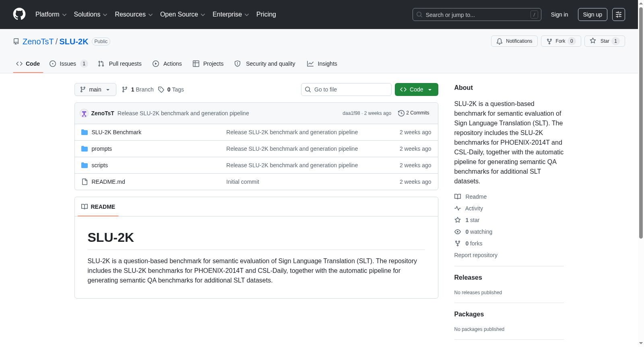Expand the Open Source menu
The width and height of the screenshot is (644, 347).
click(x=183, y=15)
